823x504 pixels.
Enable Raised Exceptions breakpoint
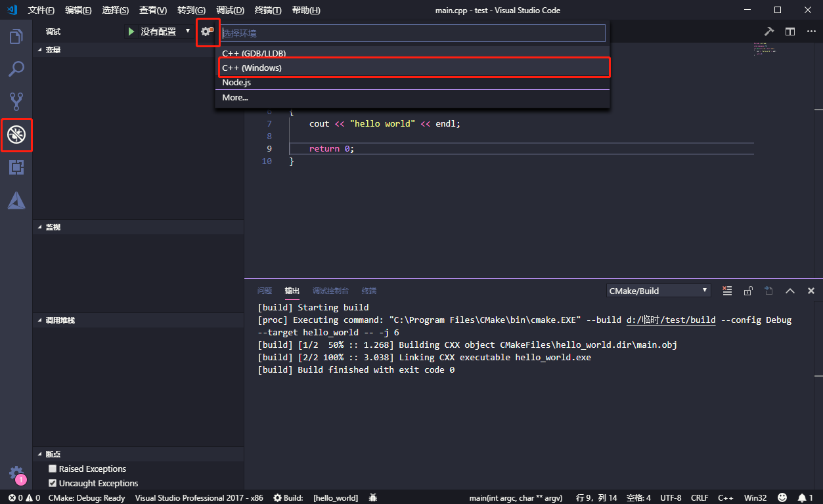[x=53, y=469]
